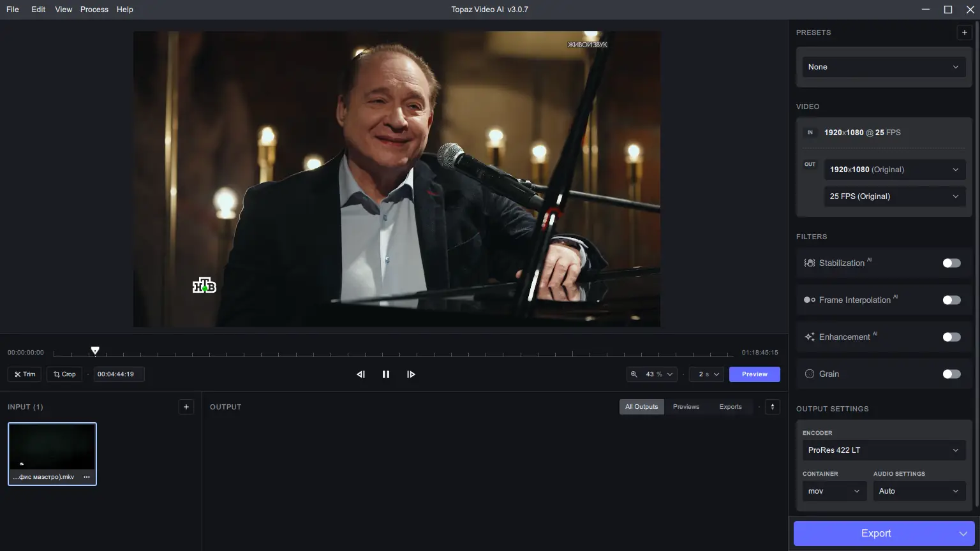Click the Export button
The image size is (980, 551).
pyautogui.click(x=875, y=533)
